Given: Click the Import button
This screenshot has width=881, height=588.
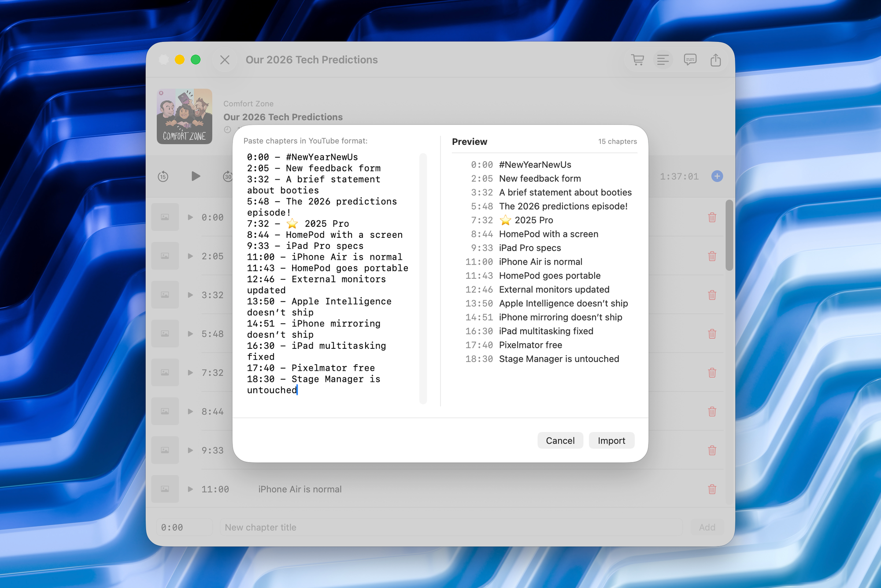Looking at the screenshot, I should (x=611, y=440).
